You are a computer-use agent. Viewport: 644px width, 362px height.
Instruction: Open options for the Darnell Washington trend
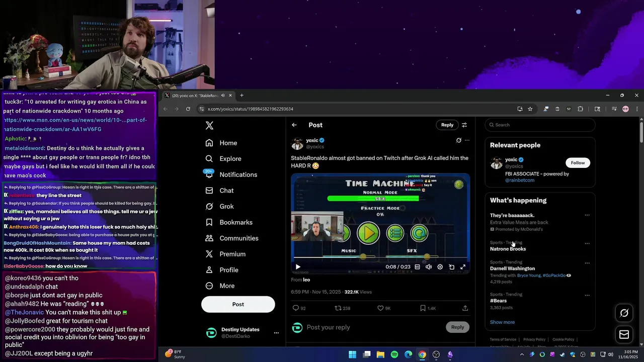tap(587, 263)
